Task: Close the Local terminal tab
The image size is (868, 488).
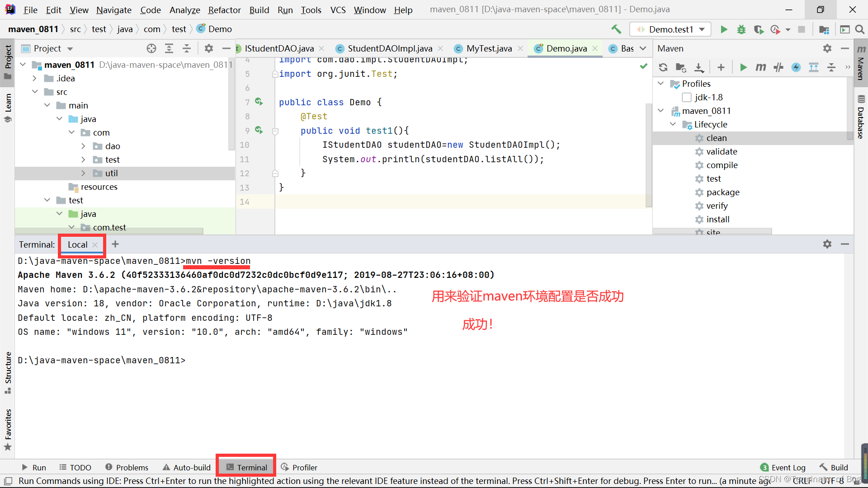Action: (x=95, y=244)
